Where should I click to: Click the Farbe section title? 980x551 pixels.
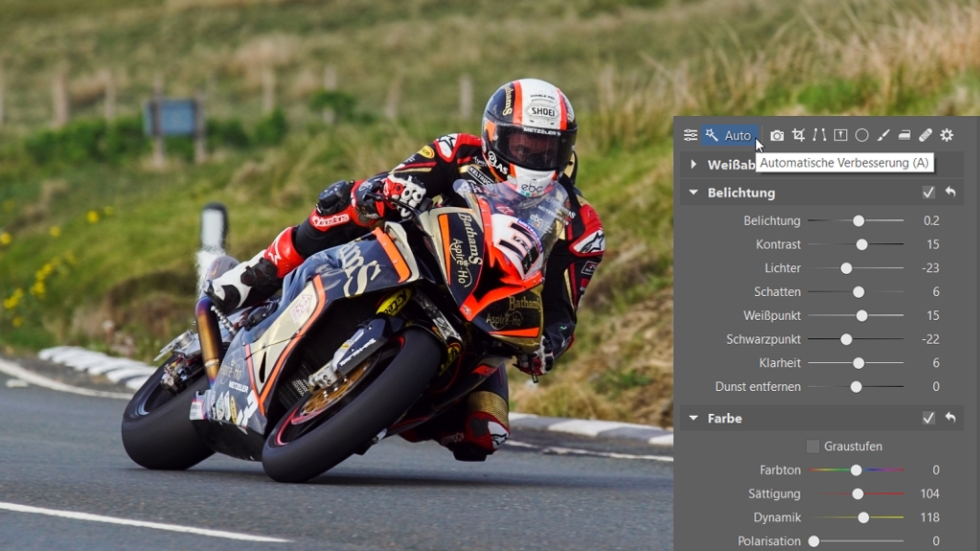[724, 419]
